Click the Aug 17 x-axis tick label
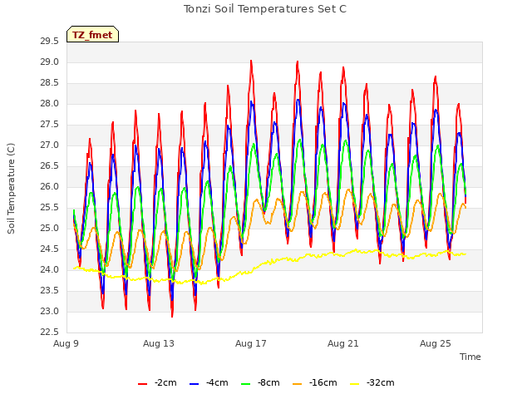532x399 pixels. pyautogui.click(x=251, y=343)
